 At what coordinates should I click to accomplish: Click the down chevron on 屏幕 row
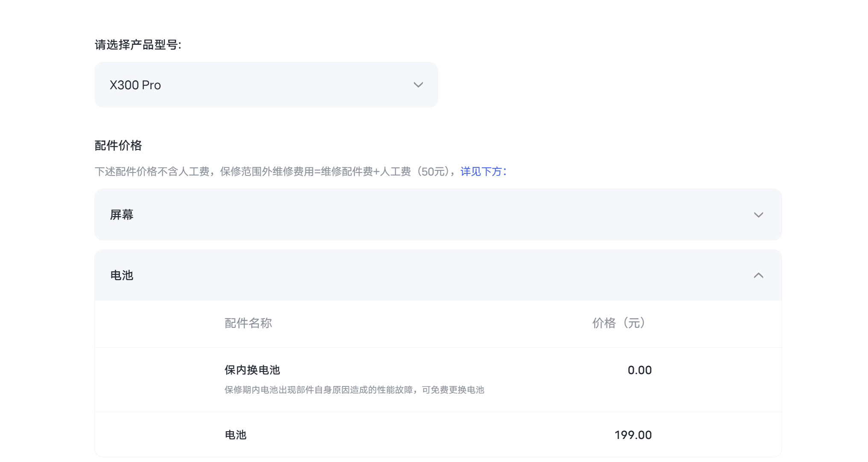758,215
